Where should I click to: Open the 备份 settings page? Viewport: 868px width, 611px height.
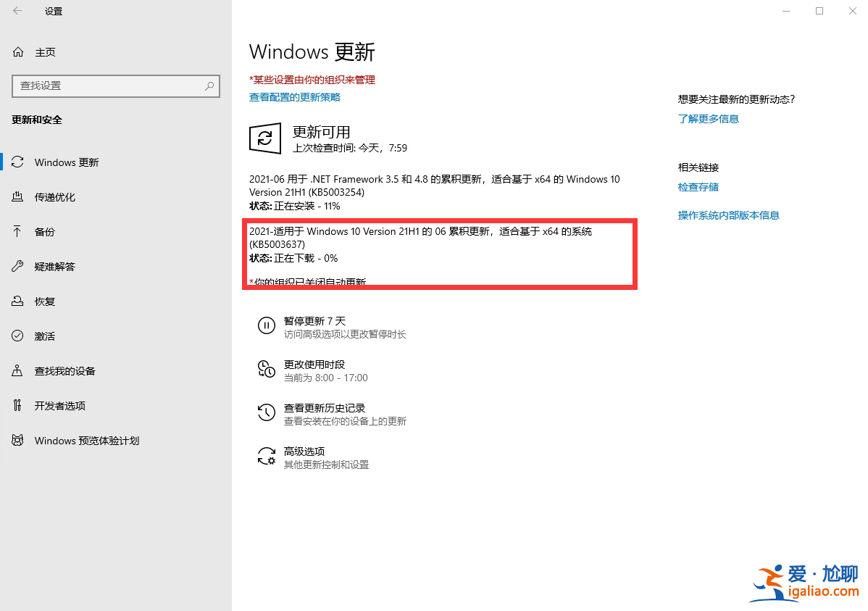pyautogui.click(x=44, y=231)
